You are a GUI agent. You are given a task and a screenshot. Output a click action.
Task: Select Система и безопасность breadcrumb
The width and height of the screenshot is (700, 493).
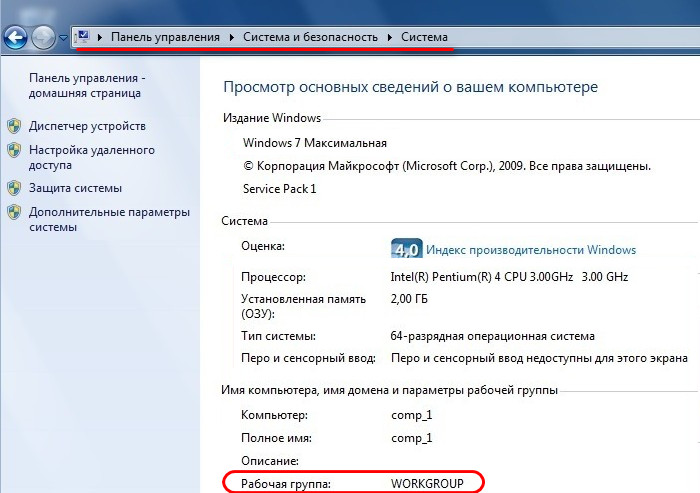pyautogui.click(x=310, y=37)
